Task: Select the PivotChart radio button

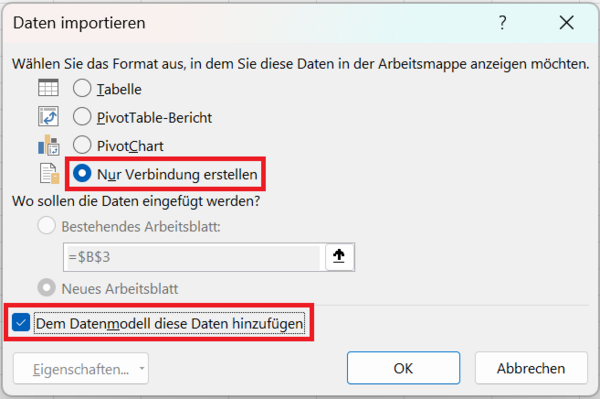Action: click(x=82, y=145)
